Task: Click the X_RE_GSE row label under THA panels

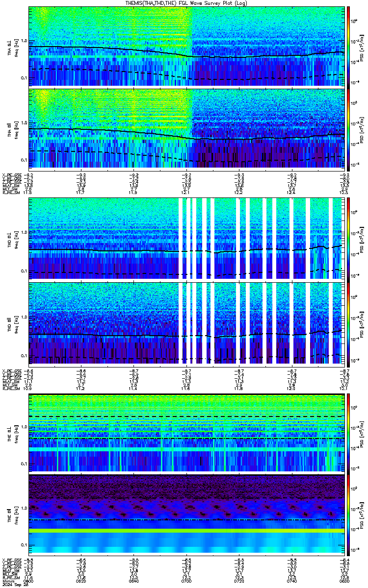Action: click(12, 174)
